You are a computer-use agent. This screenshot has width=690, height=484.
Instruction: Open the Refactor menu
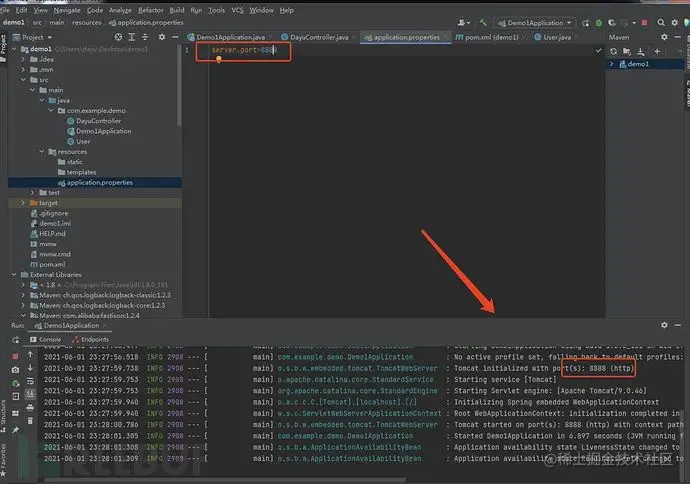click(150, 10)
